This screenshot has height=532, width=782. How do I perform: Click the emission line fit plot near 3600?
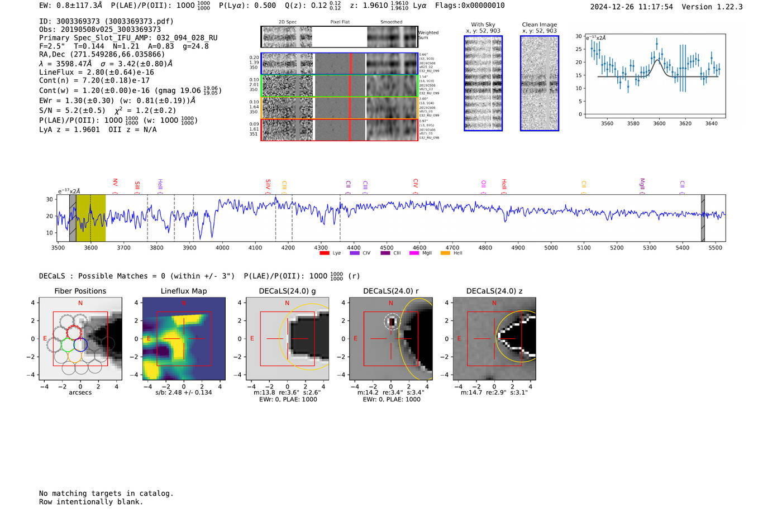pos(655,76)
